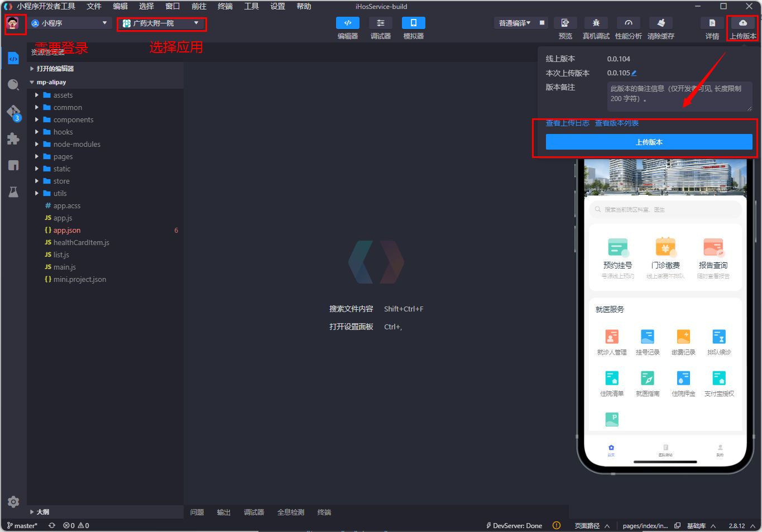This screenshot has width=762, height=532.
Task: Tap 我的 tab in simulator
Action: pyautogui.click(x=720, y=450)
